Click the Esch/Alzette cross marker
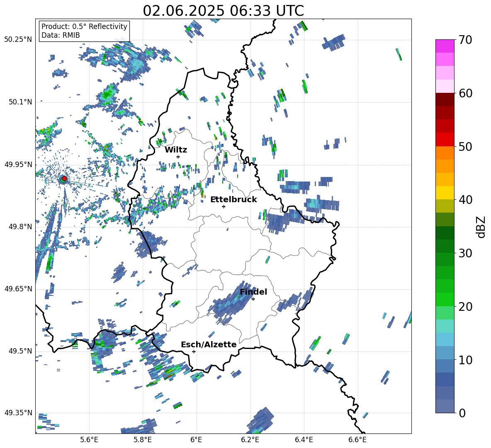The width and height of the screenshot is (491, 448). click(x=194, y=351)
